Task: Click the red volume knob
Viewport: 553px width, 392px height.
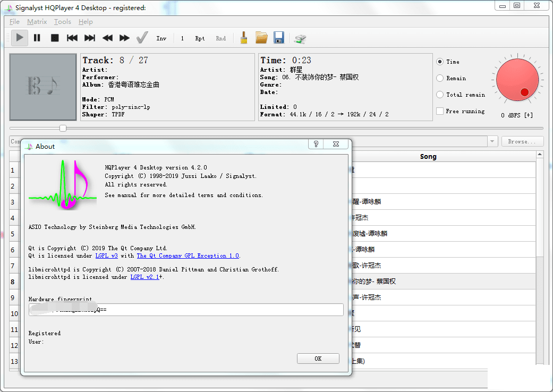Action: pyautogui.click(x=517, y=80)
